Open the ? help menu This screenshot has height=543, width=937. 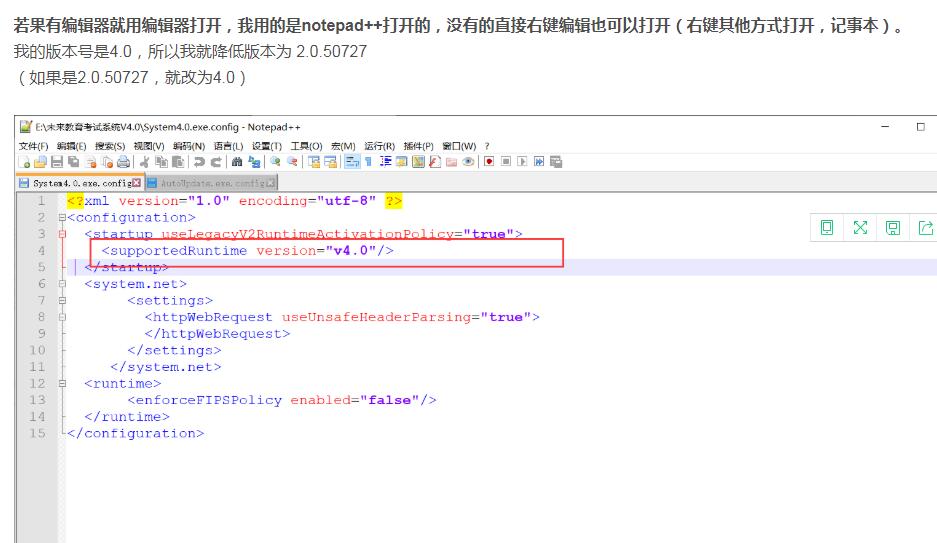(487, 146)
